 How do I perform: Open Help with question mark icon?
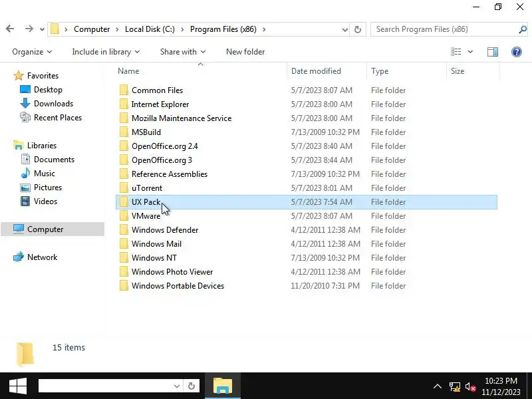pyautogui.click(x=517, y=52)
